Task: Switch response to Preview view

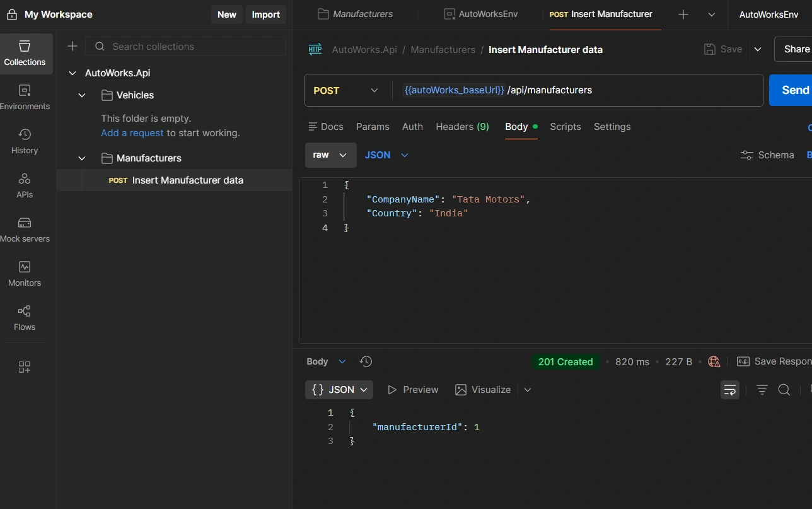Action: click(412, 390)
